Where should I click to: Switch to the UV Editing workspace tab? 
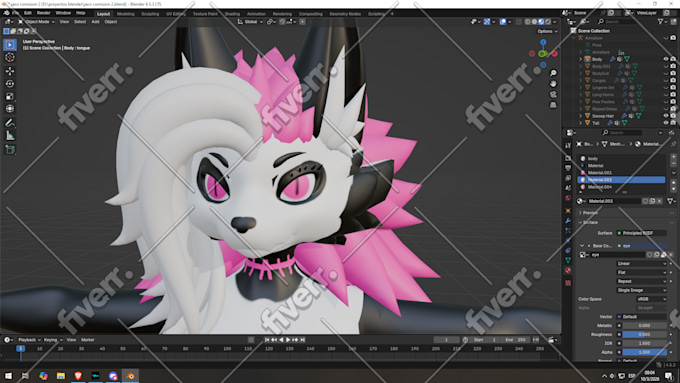coord(176,14)
